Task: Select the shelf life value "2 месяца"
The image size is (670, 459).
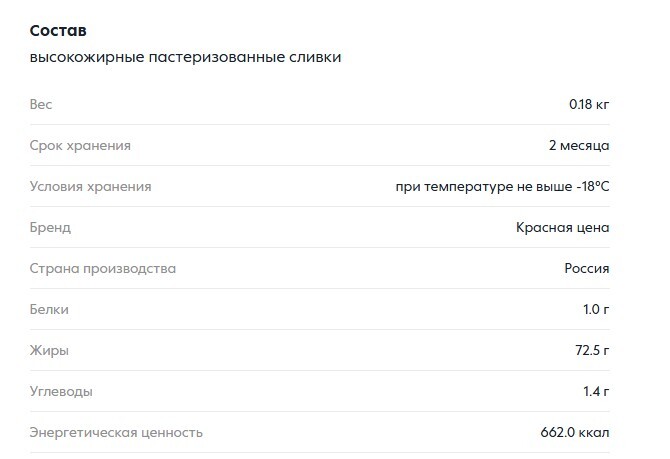Action: (579, 145)
